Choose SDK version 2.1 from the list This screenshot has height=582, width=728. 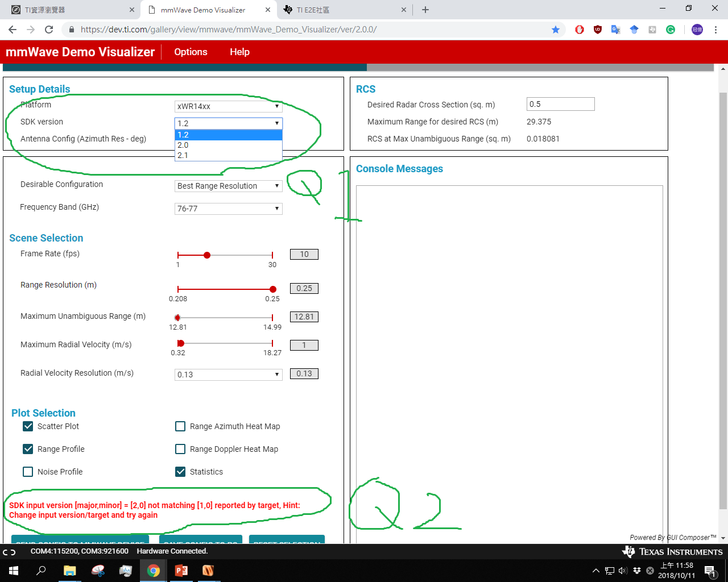[x=229, y=155]
